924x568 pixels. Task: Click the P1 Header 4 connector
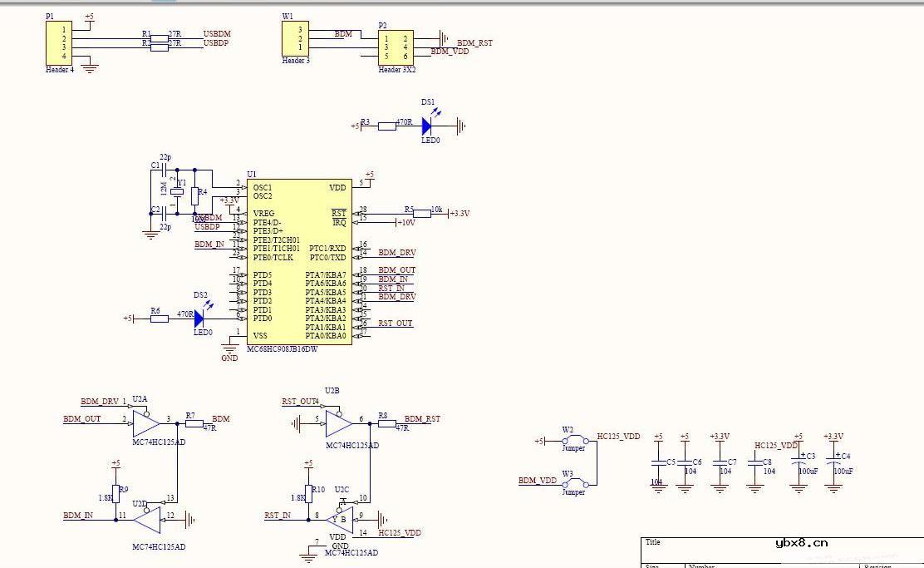60,43
